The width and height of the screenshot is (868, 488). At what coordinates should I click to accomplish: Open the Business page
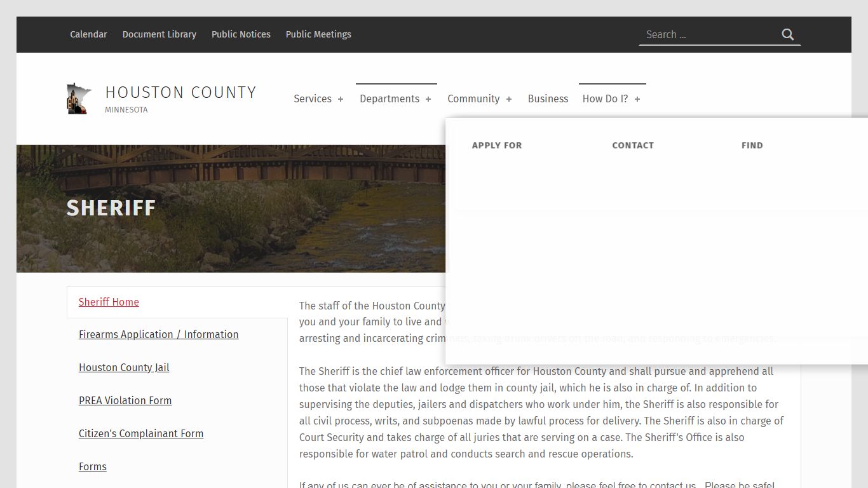[x=548, y=98]
